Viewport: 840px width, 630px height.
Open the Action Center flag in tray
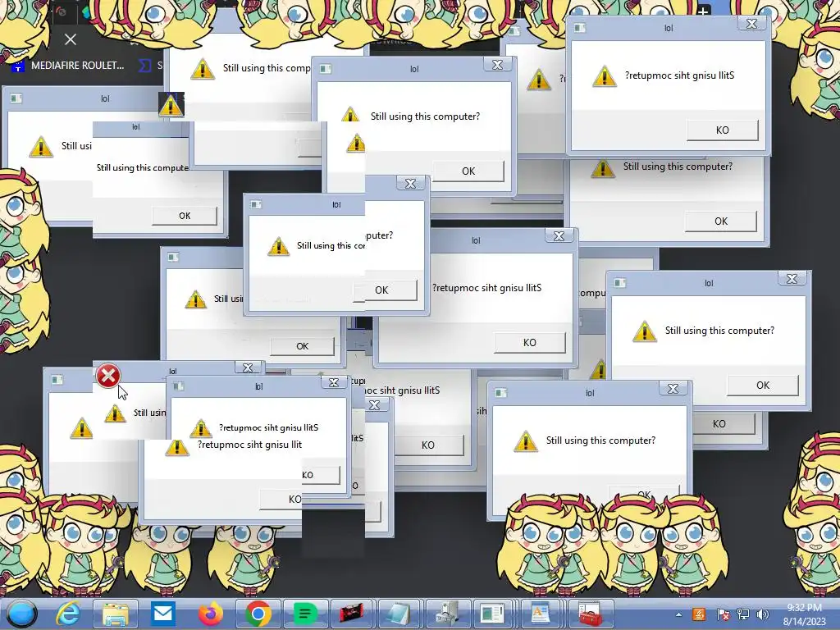pyautogui.click(x=723, y=614)
